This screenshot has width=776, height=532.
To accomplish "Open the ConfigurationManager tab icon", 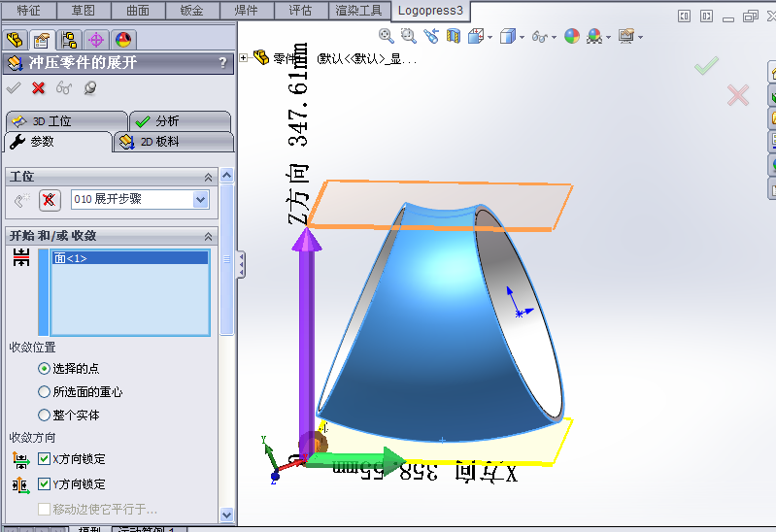I will [x=69, y=40].
